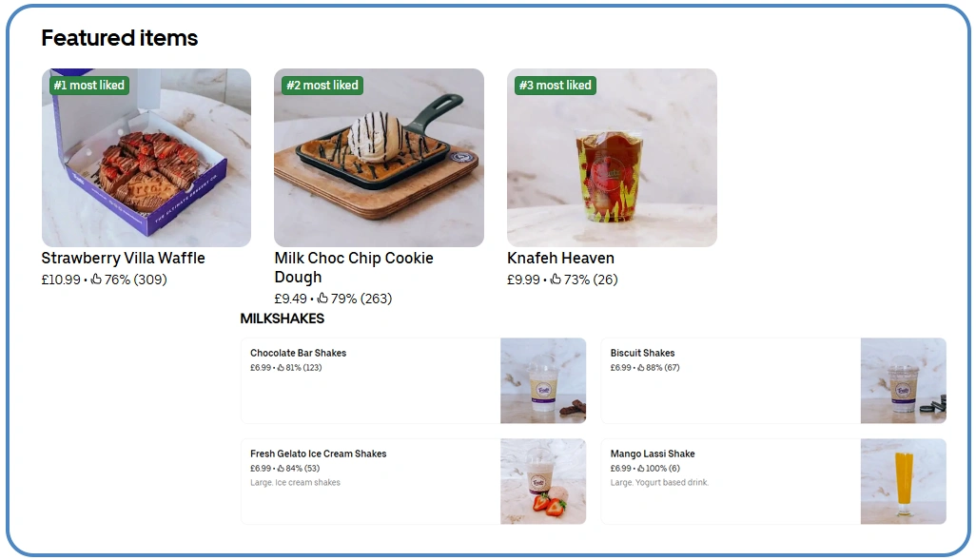Open the Mango Lassi Shake item

[773, 482]
